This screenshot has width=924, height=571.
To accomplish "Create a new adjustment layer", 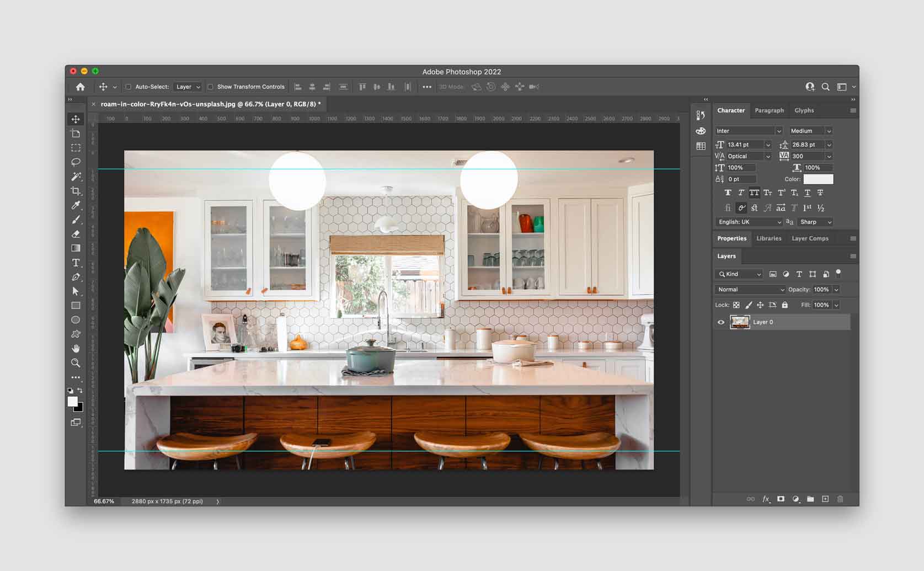I will click(795, 499).
